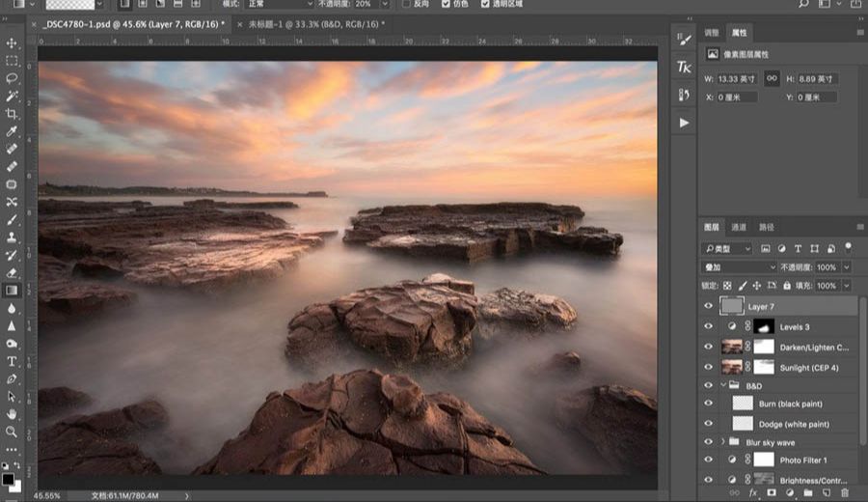Screen dimensions: 868x502
Task: Create a new group folder icon
Action: (807, 492)
